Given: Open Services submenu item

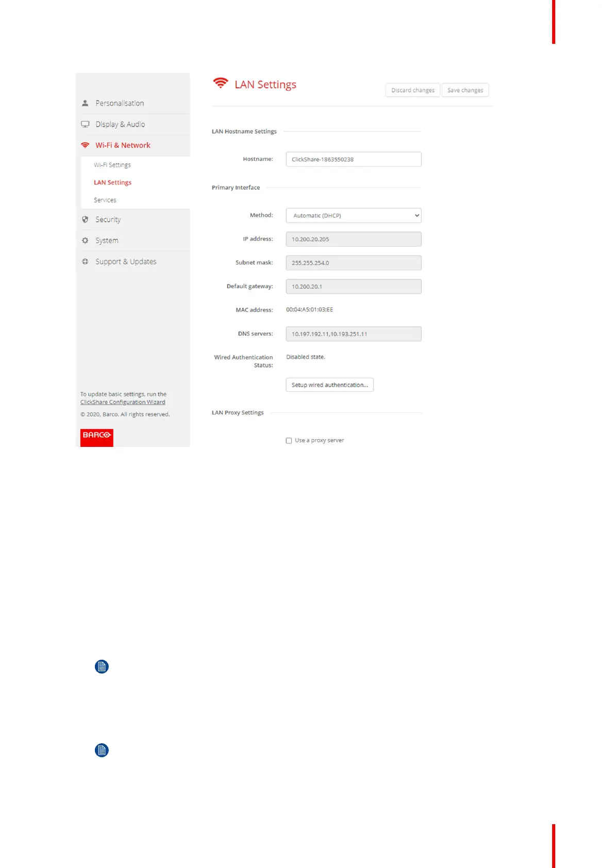Looking at the screenshot, I should click(105, 200).
